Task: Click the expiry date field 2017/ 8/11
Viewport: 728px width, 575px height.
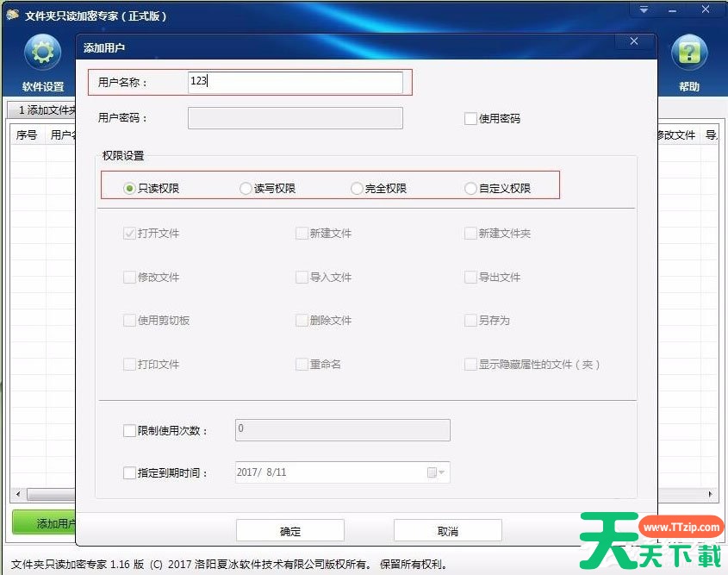Action: click(343, 472)
